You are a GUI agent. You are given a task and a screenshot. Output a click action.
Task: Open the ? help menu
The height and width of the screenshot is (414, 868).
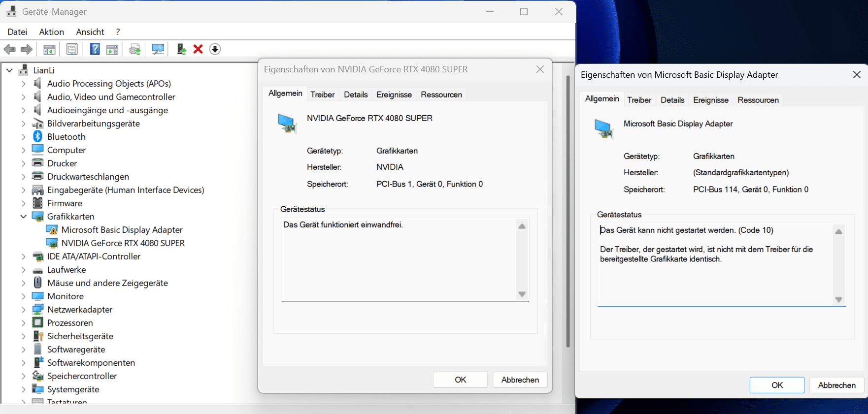118,32
